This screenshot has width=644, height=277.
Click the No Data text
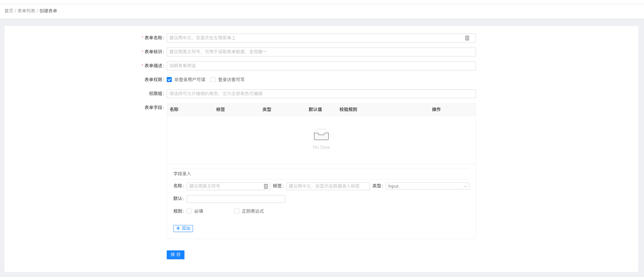click(321, 147)
